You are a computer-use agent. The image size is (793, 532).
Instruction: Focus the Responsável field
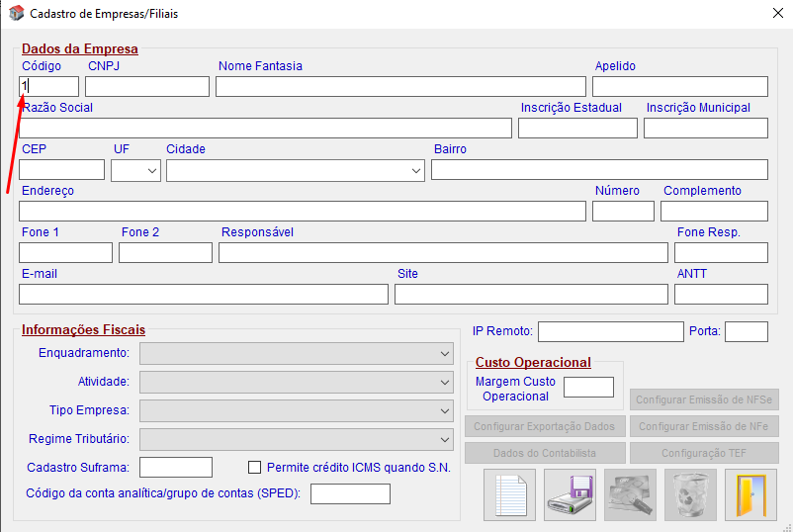(443, 253)
